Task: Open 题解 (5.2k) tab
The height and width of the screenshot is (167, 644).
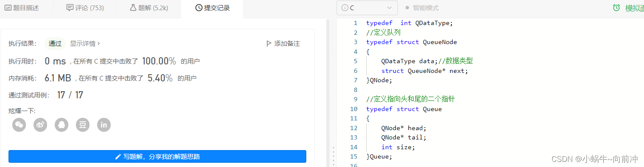Action: [x=148, y=8]
